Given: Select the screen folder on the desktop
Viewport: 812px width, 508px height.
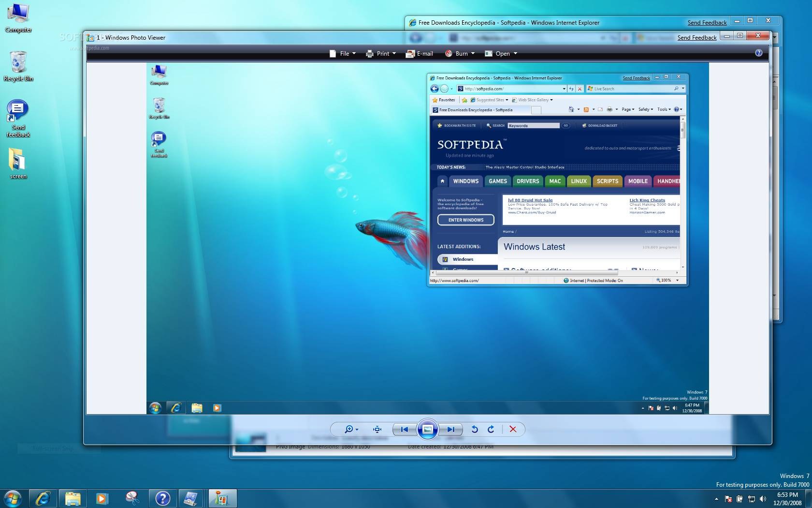Looking at the screenshot, I should 18,163.
